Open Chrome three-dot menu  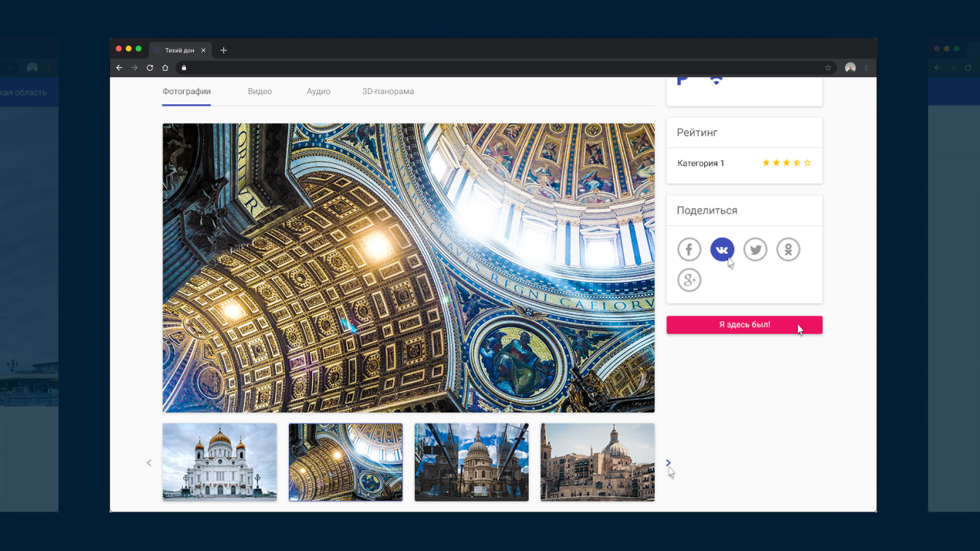tap(866, 68)
